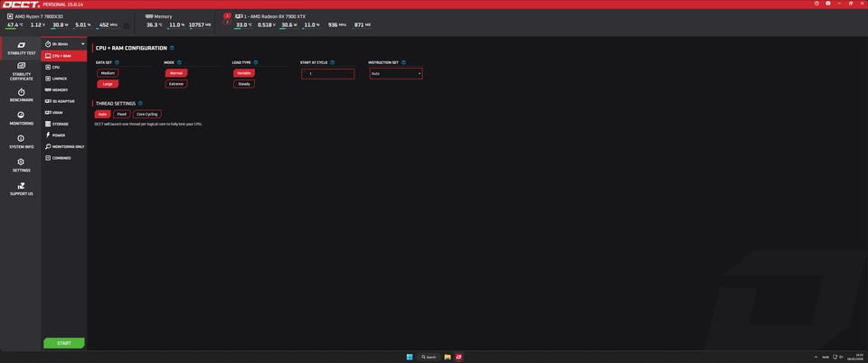
Task: Show Start at Cycle help info icon
Action: (332, 62)
